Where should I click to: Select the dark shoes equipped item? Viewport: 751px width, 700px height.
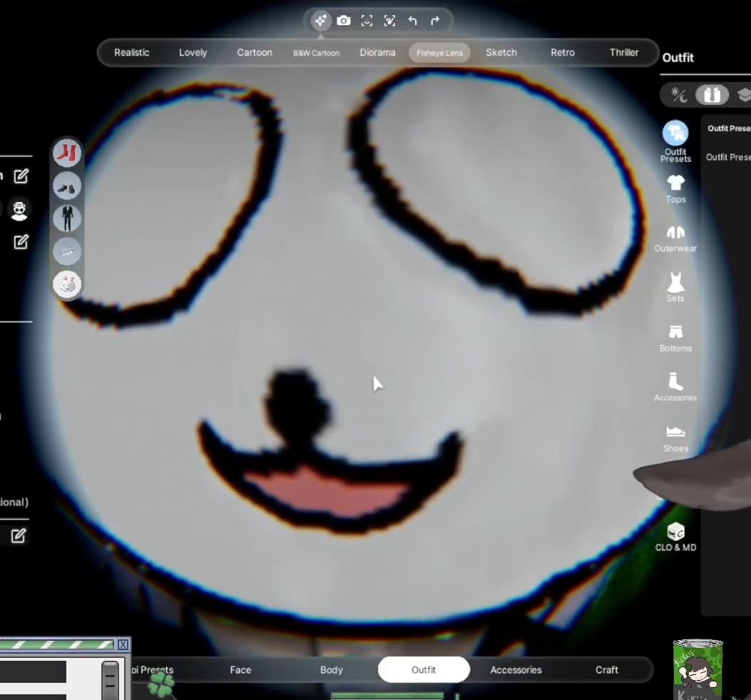(67, 186)
